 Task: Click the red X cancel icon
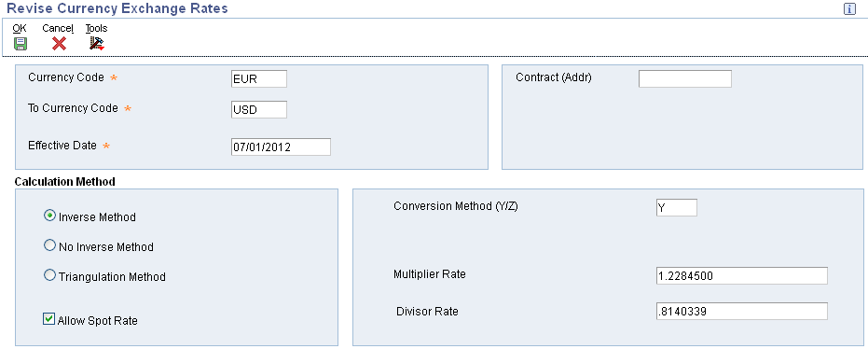[59, 44]
